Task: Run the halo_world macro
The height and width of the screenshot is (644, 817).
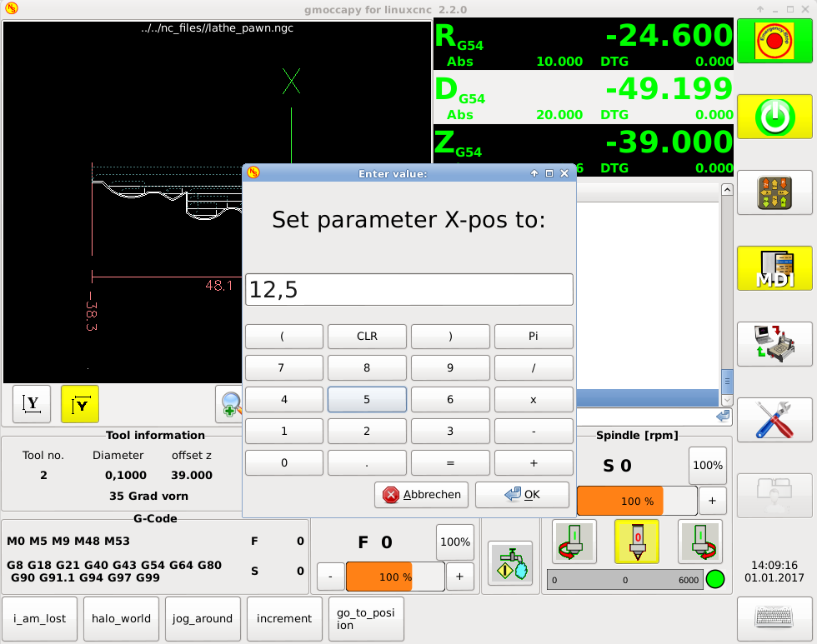Action: coord(122,619)
